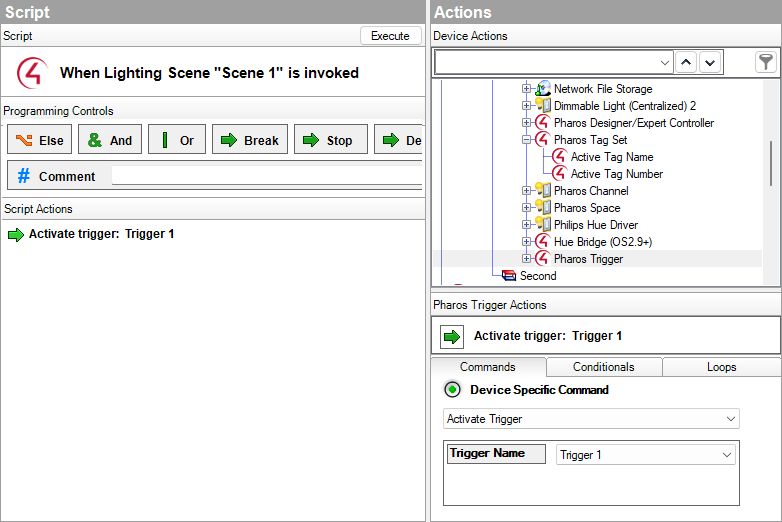Click the up arrow next to the search box
Screen dimensions: 782x522
point(686,62)
